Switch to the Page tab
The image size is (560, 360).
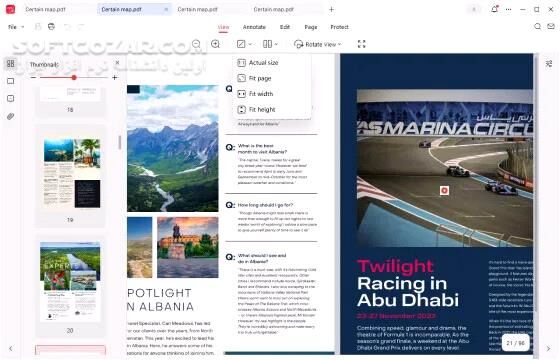point(311,27)
